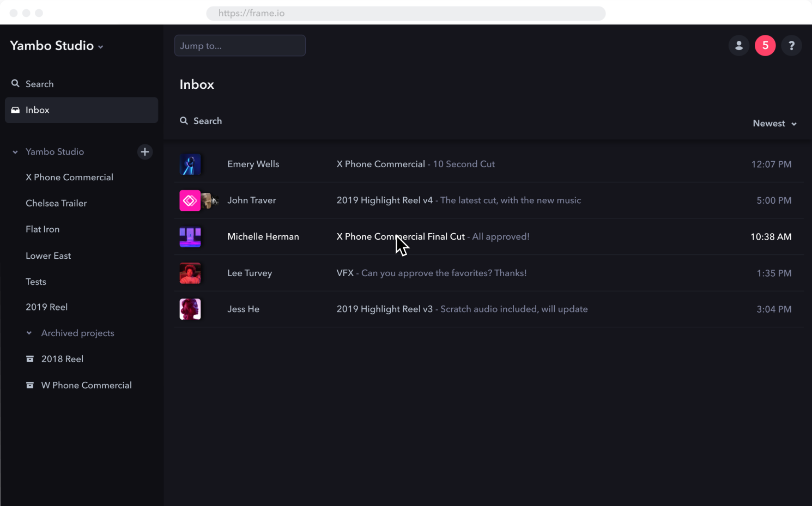Click sender name Michelle Herman
The width and height of the screenshot is (812, 506).
pyautogui.click(x=263, y=237)
